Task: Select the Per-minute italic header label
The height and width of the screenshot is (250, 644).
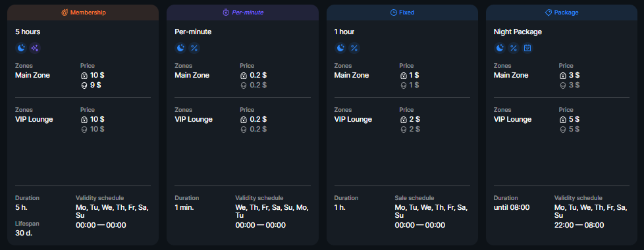Action: 248,12
